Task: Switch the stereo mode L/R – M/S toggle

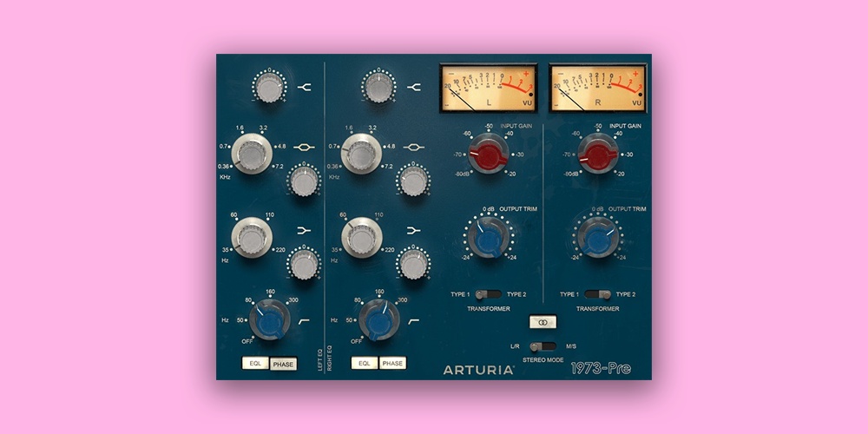Action: (x=542, y=346)
